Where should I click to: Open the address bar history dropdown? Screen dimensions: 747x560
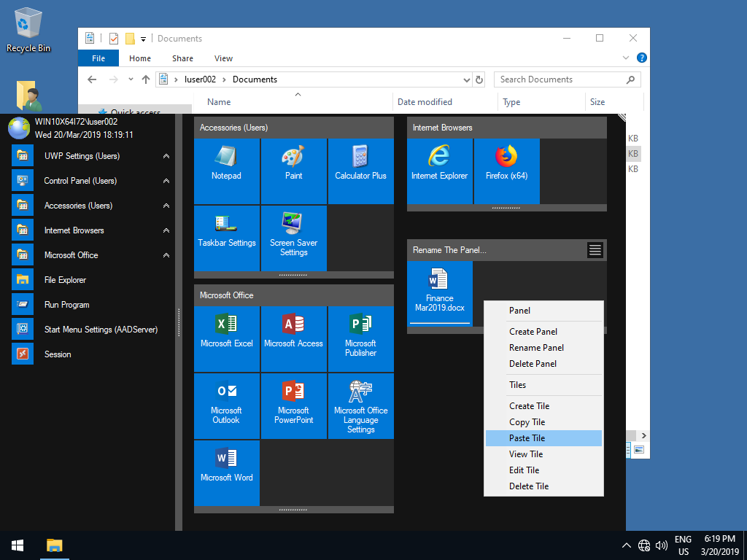click(x=467, y=79)
